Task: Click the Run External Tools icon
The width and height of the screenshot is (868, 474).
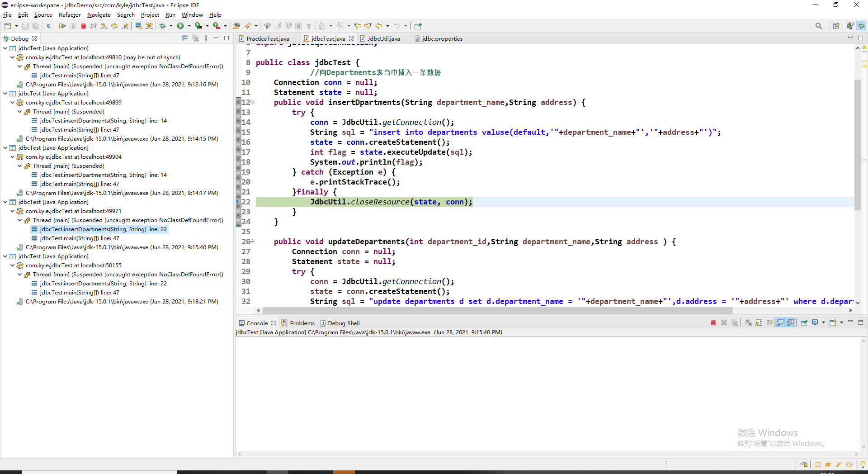Action: (217, 26)
